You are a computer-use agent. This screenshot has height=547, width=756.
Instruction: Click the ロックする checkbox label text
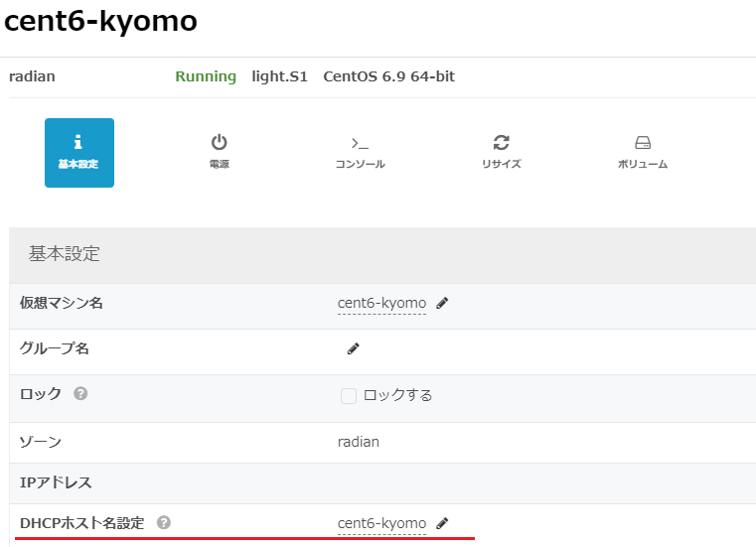coord(397,395)
